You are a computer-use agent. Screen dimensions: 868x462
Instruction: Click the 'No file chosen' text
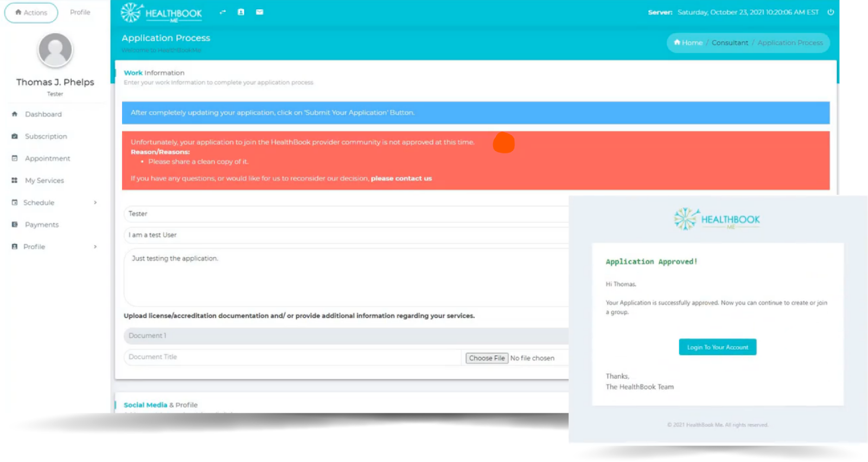click(x=532, y=358)
